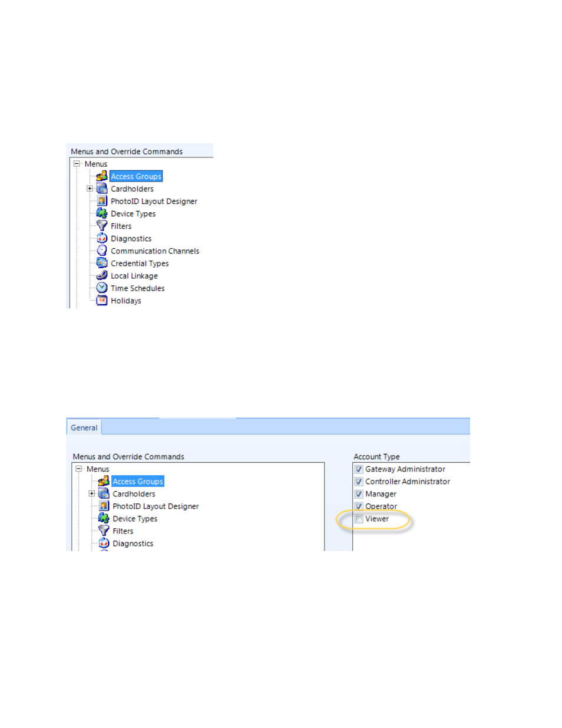Click the Diagnostics icon in upper tree
The image size is (562, 728).
point(102,238)
